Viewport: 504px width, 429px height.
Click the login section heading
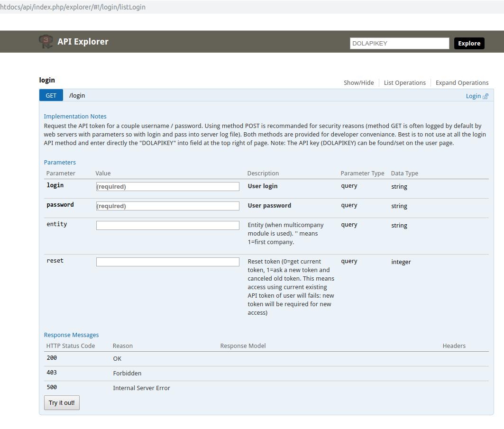(x=47, y=80)
